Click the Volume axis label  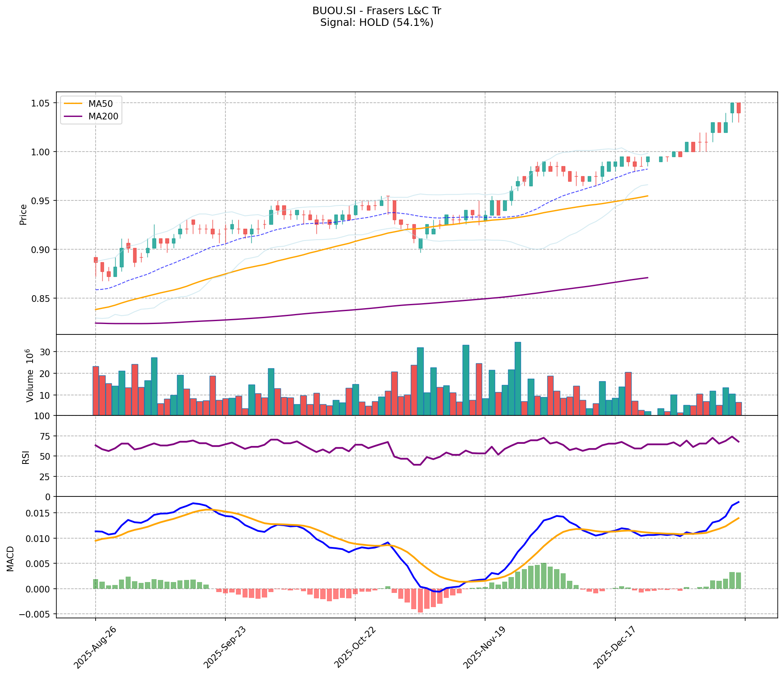tap(29, 375)
